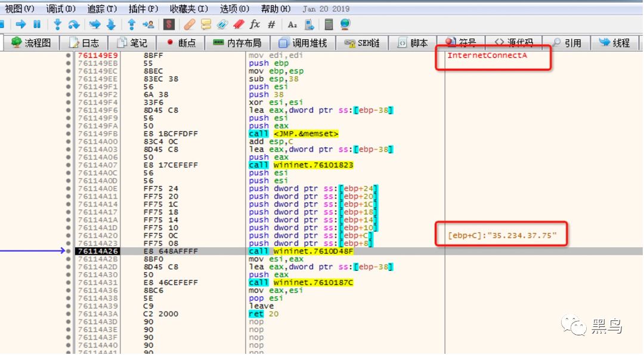Open the Scylla plugin icon

point(169,24)
